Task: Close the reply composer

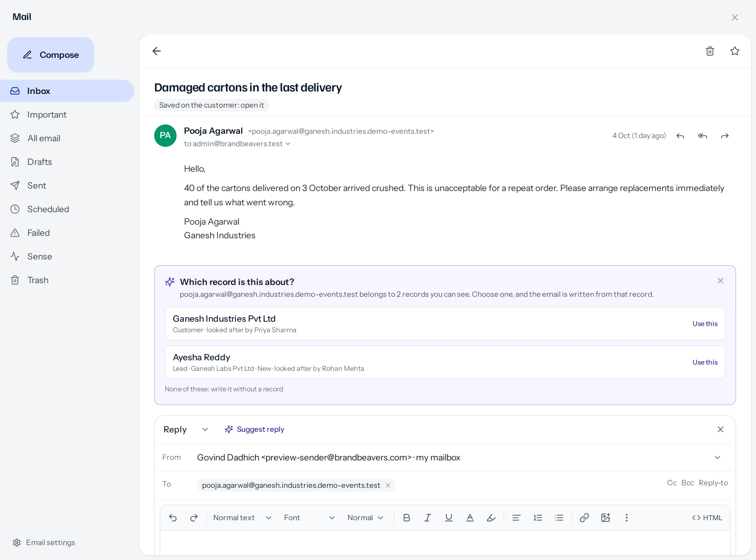Action: click(721, 430)
